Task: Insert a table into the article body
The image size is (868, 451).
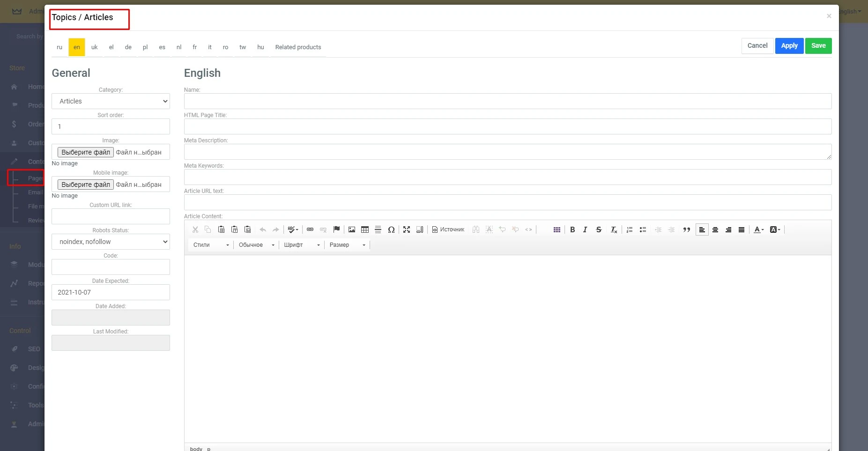Action: click(x=365, y=229)
